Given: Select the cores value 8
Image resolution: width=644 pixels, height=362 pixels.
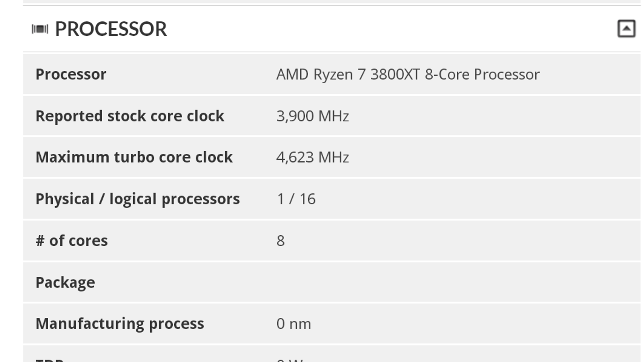Looking at the screenshot, I should coord(281,241).
